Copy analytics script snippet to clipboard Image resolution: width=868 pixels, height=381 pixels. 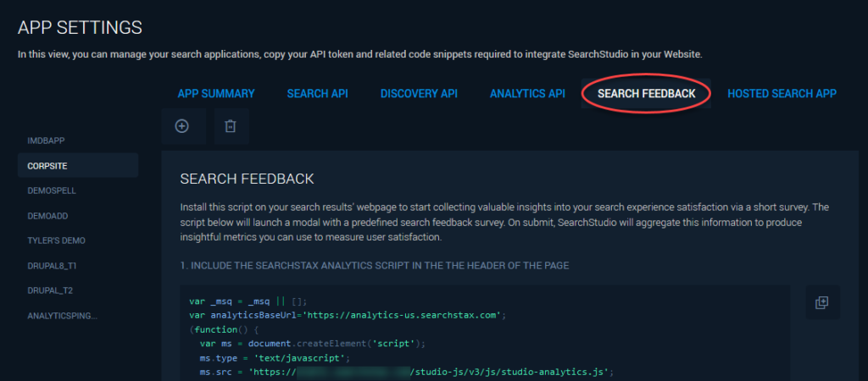pyautogui.click(x=822, y=302)
